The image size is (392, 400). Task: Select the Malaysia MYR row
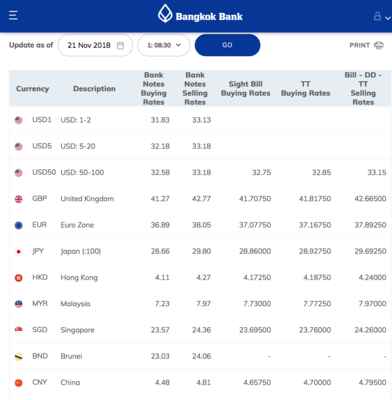pyautogui.click(x=200, y=304)
